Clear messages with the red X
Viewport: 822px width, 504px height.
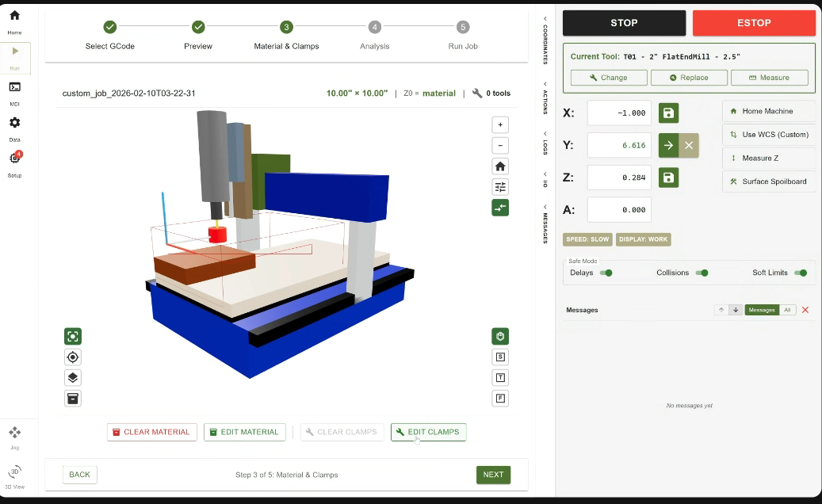click(x=805, y=310)
